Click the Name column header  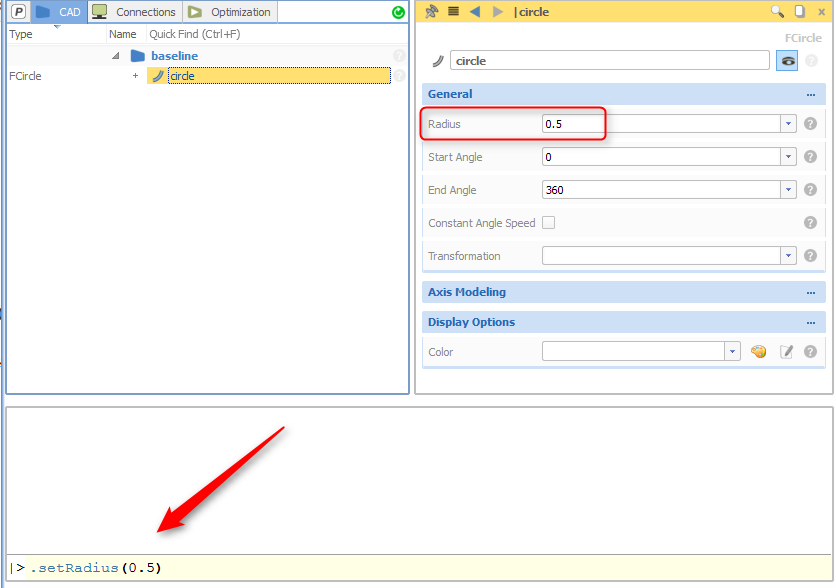tap(123, 34)
